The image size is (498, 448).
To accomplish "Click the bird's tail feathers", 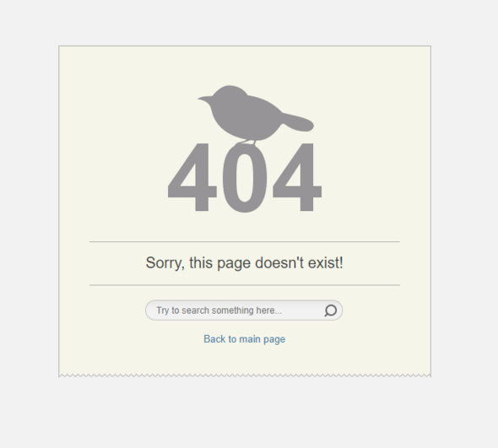I will coord(299,122).
